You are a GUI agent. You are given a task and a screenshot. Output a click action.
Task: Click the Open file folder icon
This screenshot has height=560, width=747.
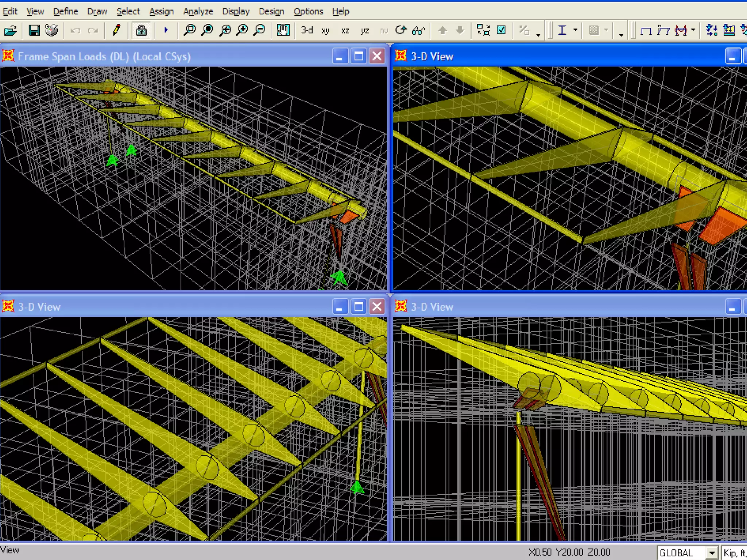coord(10,31)
